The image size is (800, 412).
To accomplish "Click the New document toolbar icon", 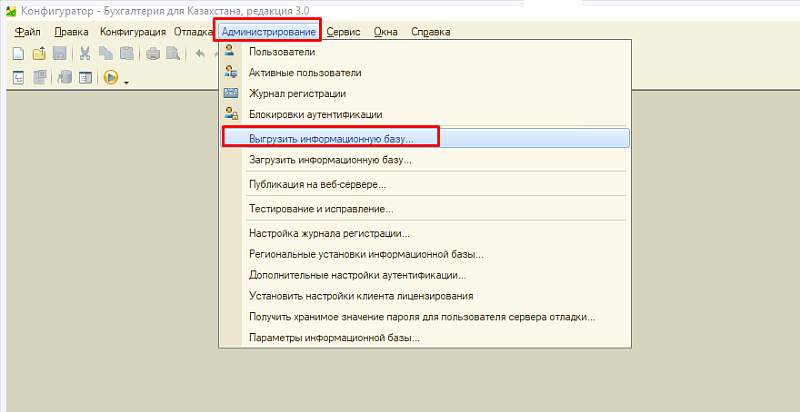I will pyautogui.click(x=17, y=53).
